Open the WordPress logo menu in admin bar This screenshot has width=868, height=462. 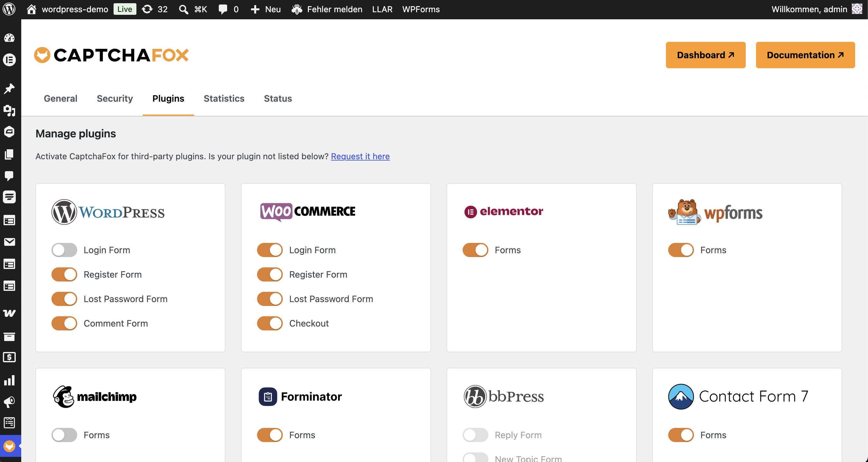coord(9,9)
